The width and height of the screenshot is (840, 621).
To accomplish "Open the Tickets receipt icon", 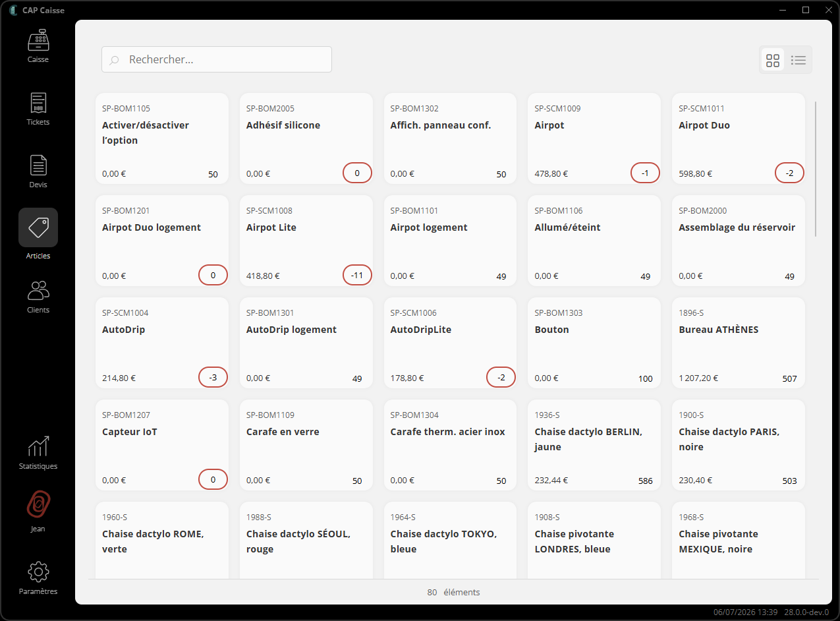I will tap(38, 103).
